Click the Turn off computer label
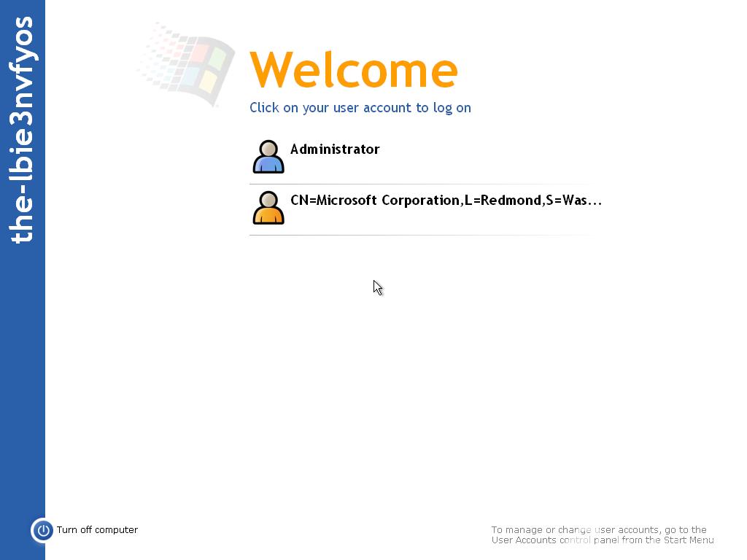Screen dimensions: 747x560 pyautogui.click(x=97, y=529)
